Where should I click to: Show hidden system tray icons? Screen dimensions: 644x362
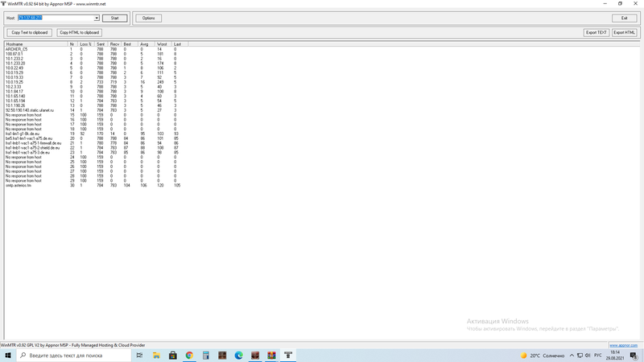coord(572,356)
